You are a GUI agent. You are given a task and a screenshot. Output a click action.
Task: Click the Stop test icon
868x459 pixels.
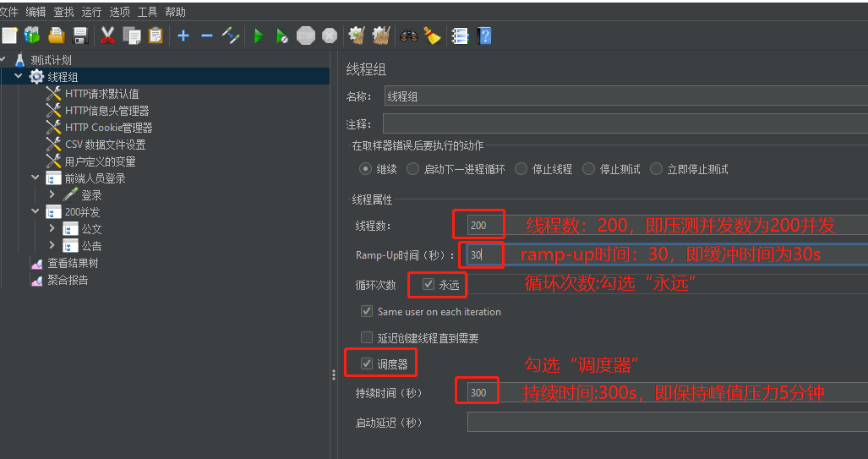point(306,36)
